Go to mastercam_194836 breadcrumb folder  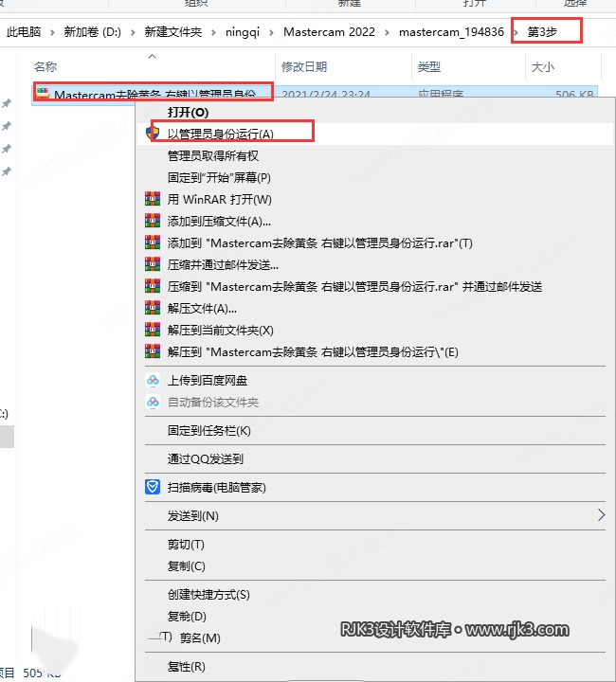[451, 32]
